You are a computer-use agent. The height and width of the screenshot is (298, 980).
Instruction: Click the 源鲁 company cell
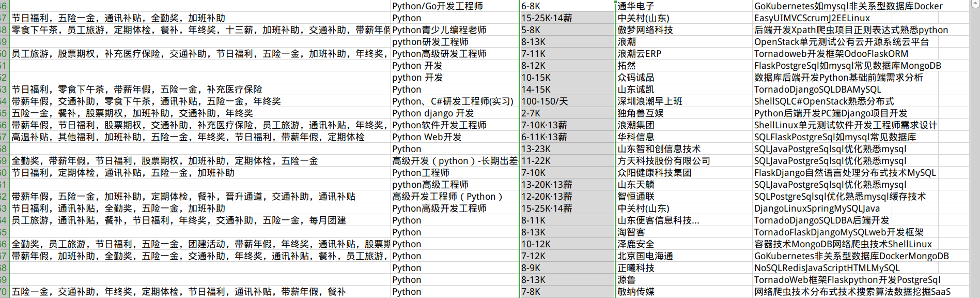(684, 280)
